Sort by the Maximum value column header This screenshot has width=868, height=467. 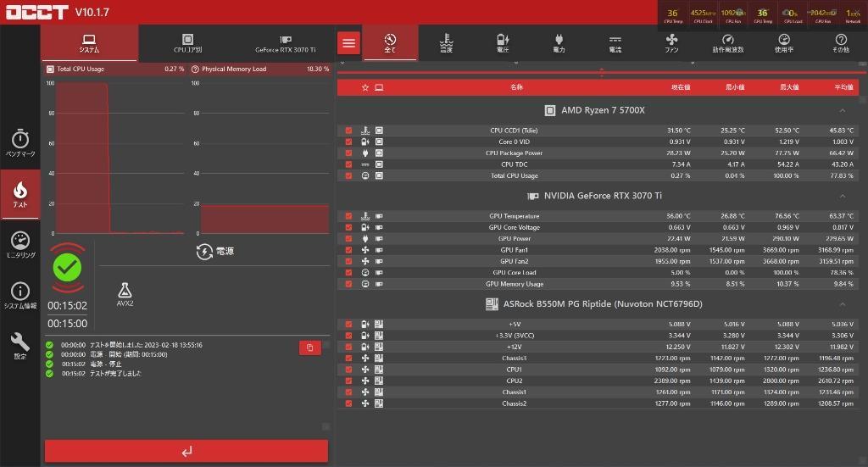coord(789,87)
